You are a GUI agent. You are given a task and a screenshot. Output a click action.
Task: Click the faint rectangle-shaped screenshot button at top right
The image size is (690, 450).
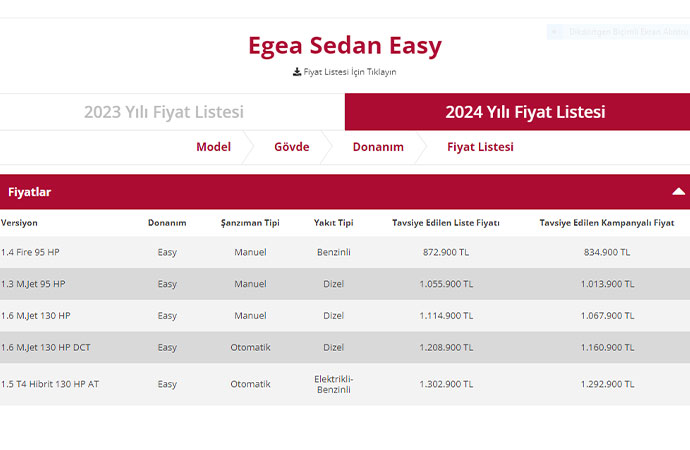[x=614, y=32]
